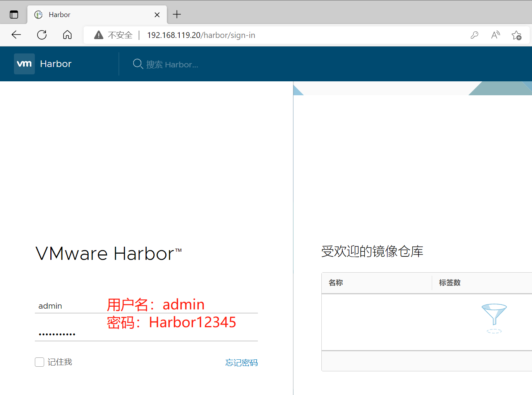Add page to favorites star icon
Screen dimensions: 532x395
tap(517, 35)
